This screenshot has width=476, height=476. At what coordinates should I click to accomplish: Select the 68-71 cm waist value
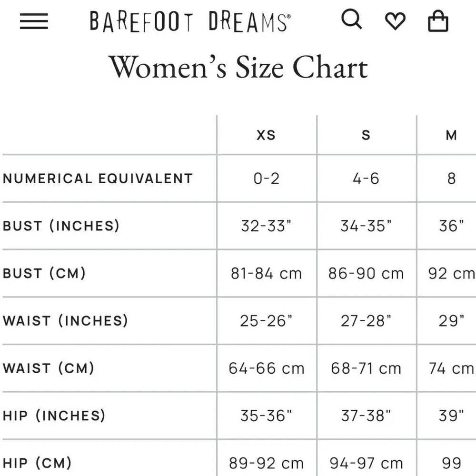coord(366,368)
